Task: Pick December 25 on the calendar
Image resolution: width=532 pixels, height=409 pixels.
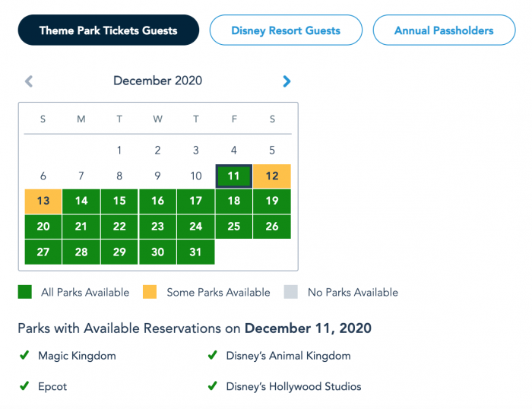Action: pyautogui.click(x=234, y=227)
